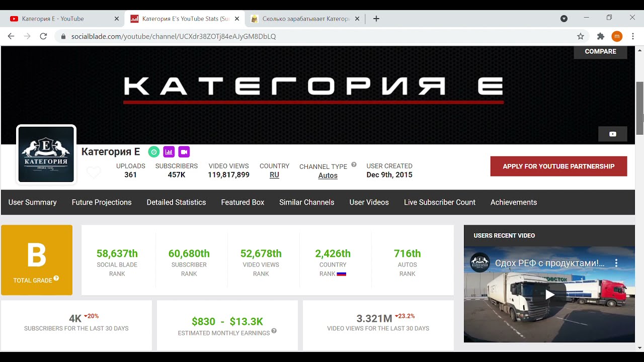Click the 52,678th video views rank
This screenshot has height=362, width=644.
click(x=261, y=253)
